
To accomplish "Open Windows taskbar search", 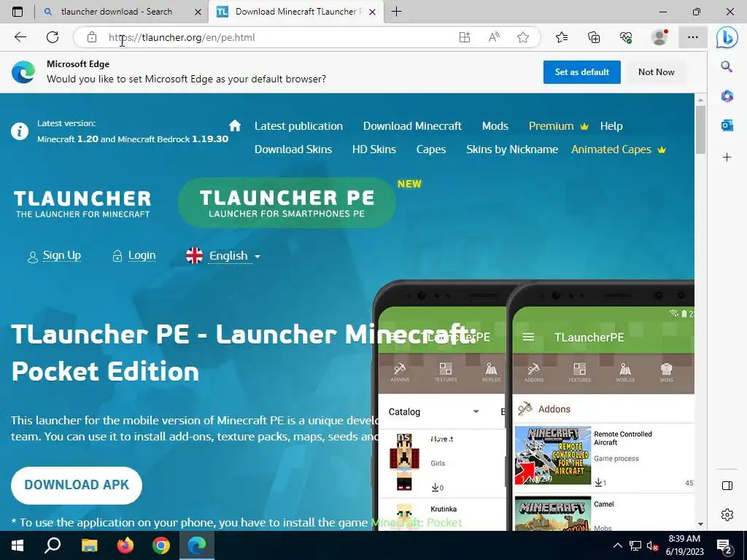I will 53,545.
